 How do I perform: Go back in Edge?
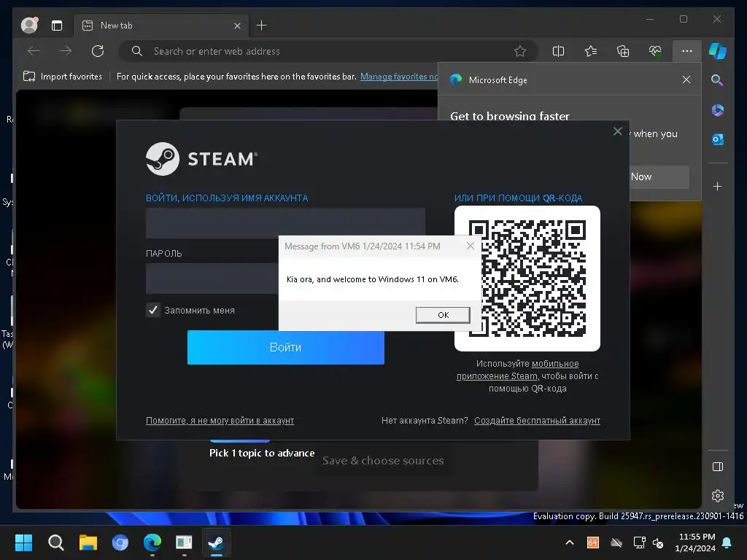[34, 51]
